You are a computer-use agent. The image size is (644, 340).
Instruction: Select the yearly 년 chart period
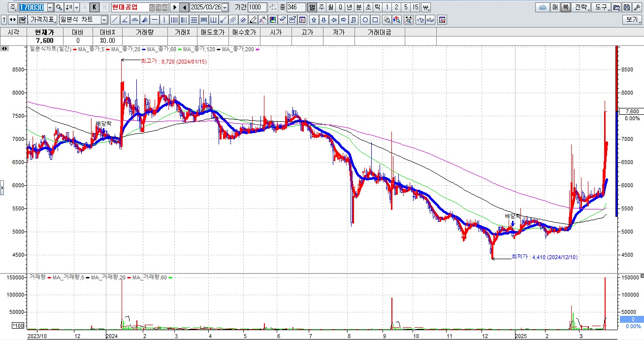click(349, 7)
